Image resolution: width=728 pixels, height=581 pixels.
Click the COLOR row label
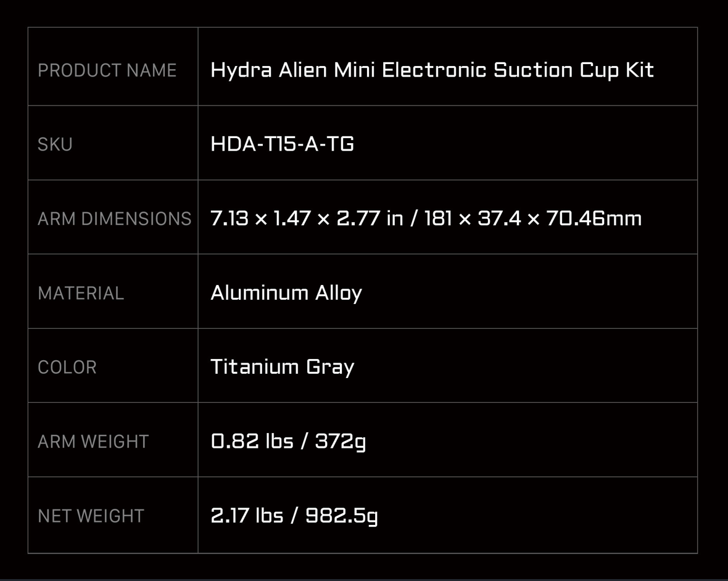click(67, 367)
